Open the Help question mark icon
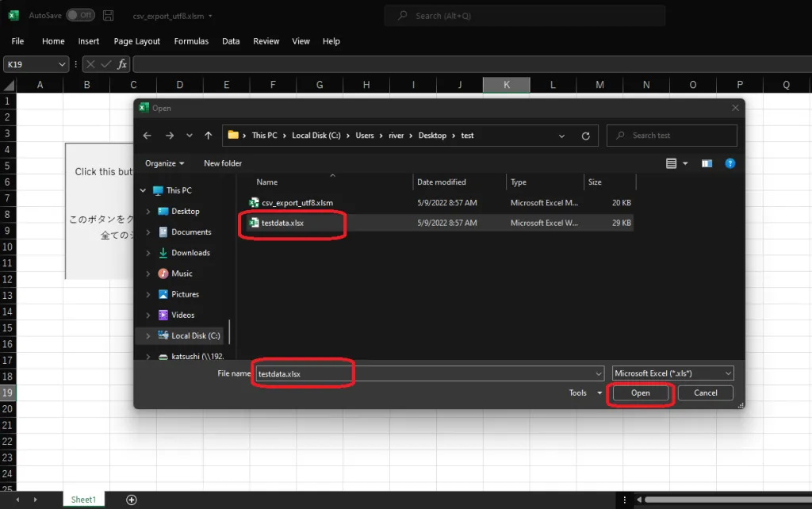The image size is (812, 509). [730, 163]
